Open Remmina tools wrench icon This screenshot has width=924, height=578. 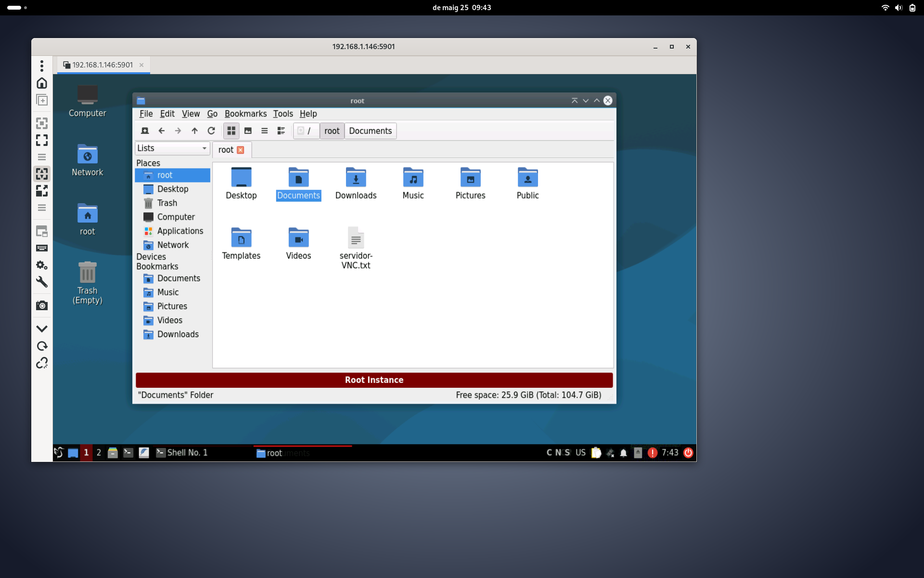[x=42, y=282]
